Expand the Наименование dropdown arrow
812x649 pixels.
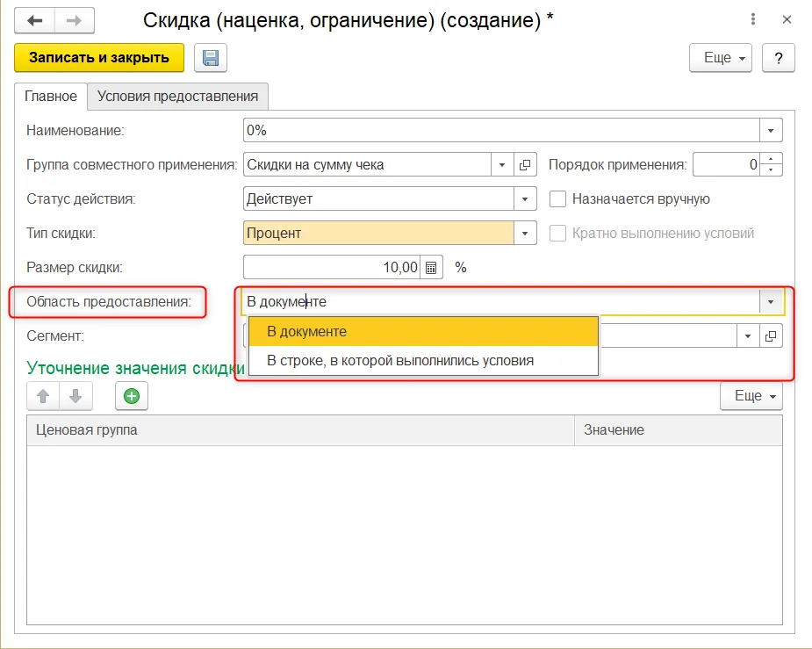pyautogui.click(x=771, y=131)
